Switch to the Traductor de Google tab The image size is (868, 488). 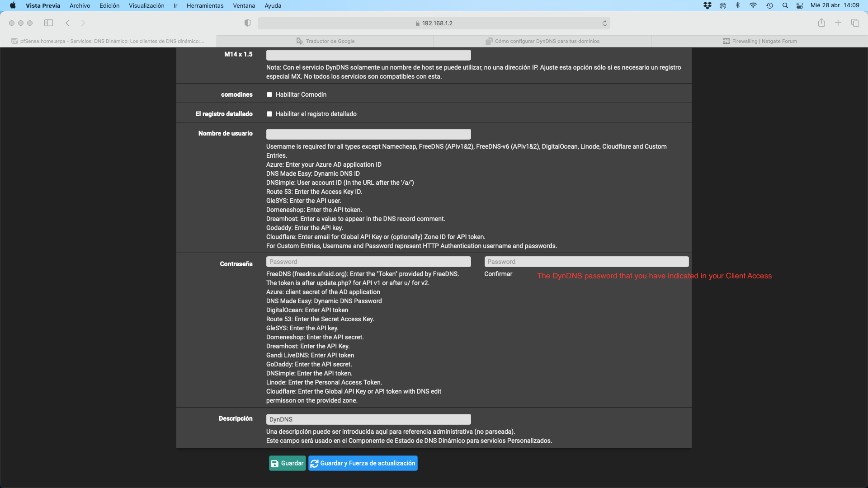(x=325, y=41)
